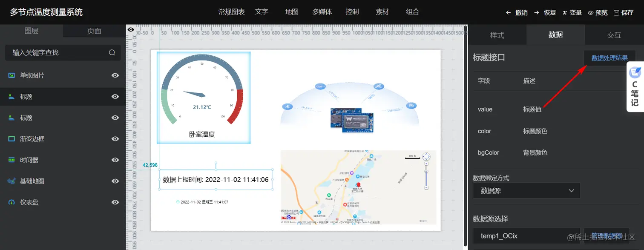The image size is (644, 250).
Task: Click the value field row
Action: 556,109
